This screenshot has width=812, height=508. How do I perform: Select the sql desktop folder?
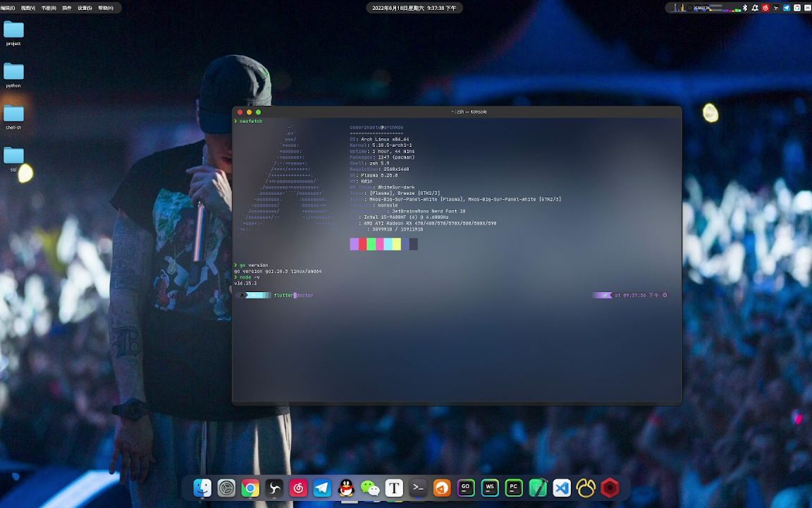coord(13,159)
